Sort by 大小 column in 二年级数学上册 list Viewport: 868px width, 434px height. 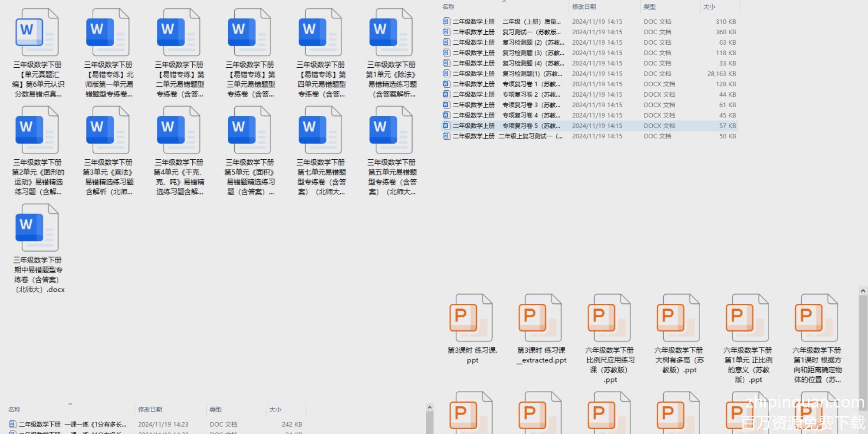click(709, 7)
